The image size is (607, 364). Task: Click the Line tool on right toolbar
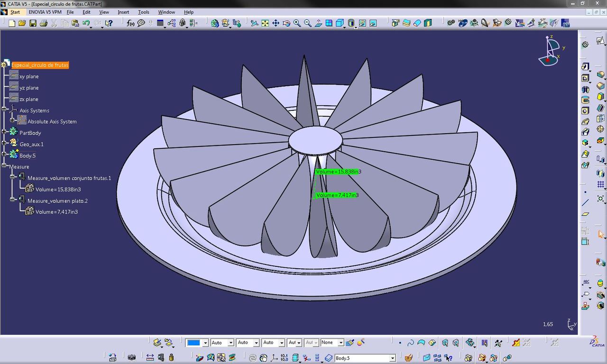585,202
